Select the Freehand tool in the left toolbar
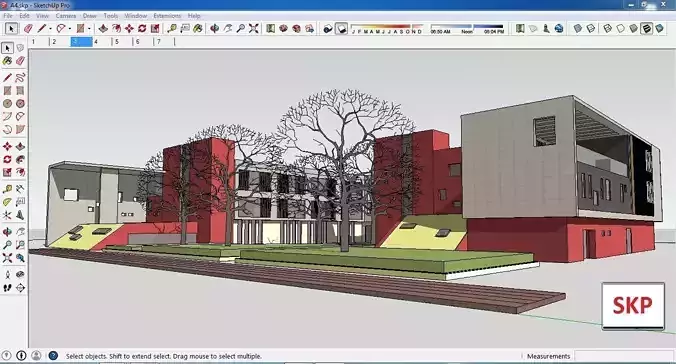Screen dimensions: 676x364 pyautogui.click(x=20, y=78)
